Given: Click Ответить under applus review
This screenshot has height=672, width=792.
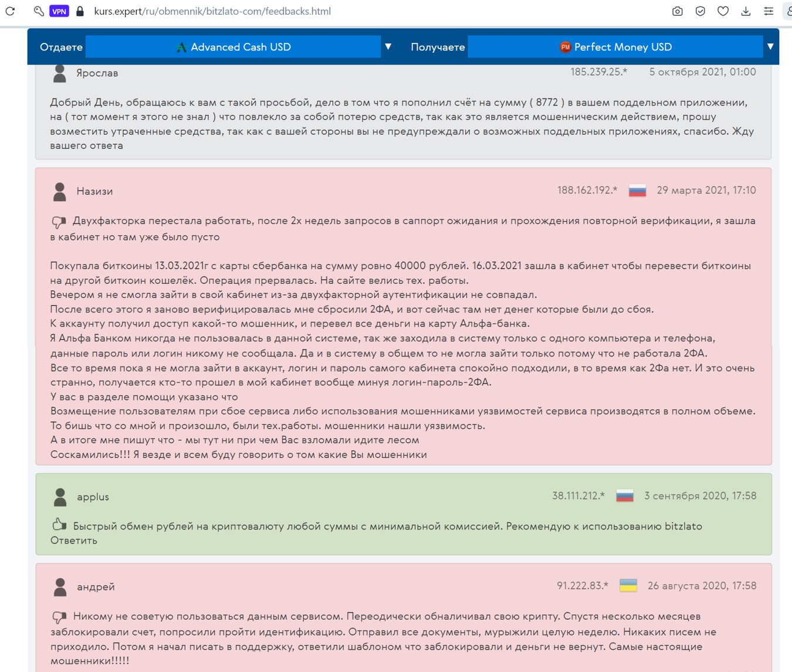Looking at the screenshot, I should click(74, 541).
